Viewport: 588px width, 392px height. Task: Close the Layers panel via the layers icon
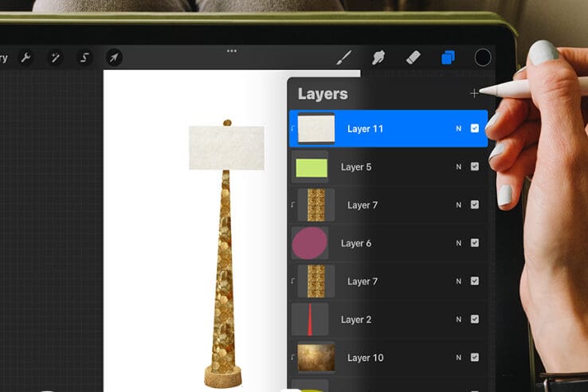[x=448, y=58]
